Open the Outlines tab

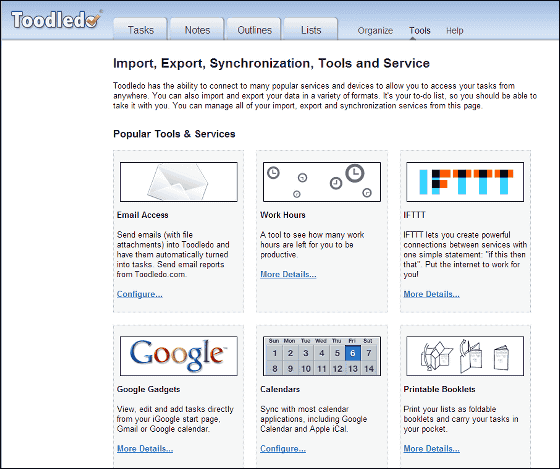tap(254, 29)
